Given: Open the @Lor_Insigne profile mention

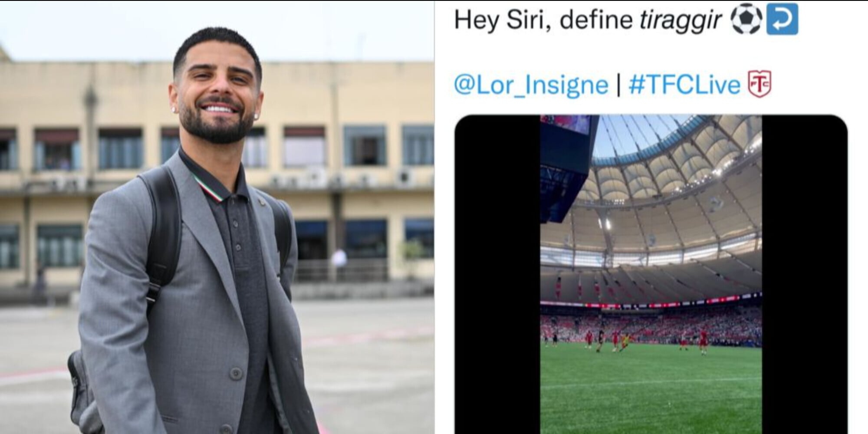Looking at the screenshot, I should click(531, 85).
